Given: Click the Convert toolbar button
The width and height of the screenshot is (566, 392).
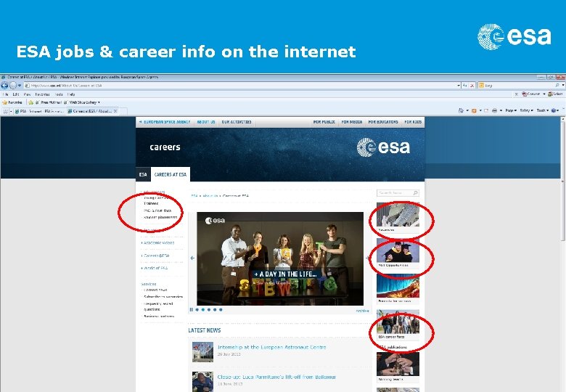Looking at the screenshot, I should 531,94.
